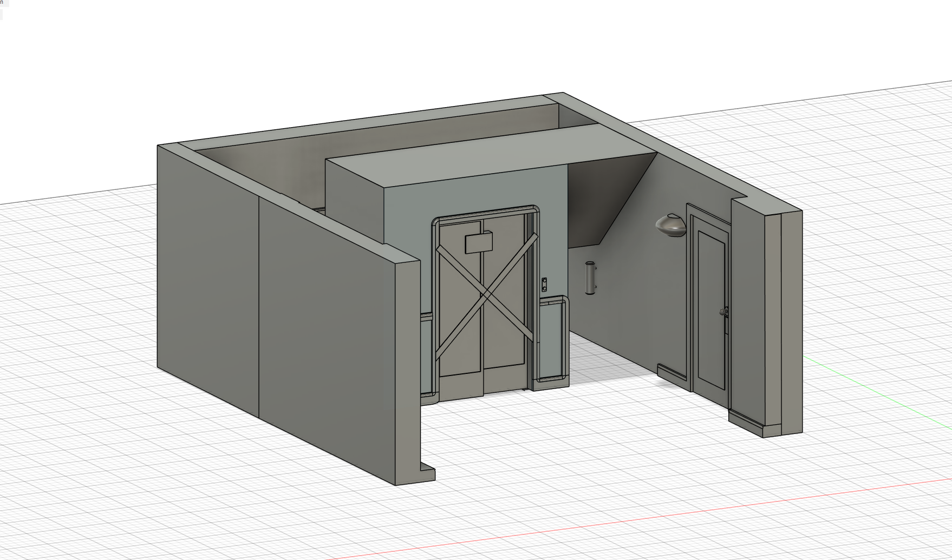Select the small framed panel right of the double doors
This screenshot has height=560, width=952.
click(551, 340)
